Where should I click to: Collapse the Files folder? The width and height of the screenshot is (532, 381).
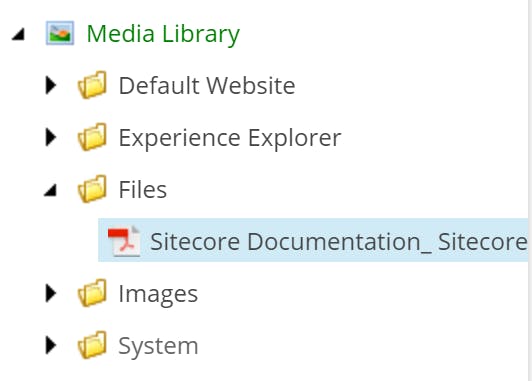pos(51,190)
